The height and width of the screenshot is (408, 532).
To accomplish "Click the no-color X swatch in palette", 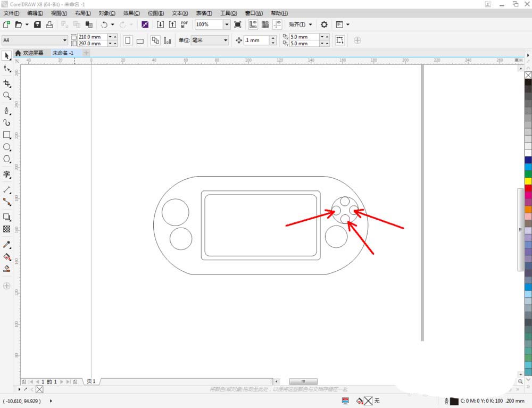I will (x=528, y=75).
